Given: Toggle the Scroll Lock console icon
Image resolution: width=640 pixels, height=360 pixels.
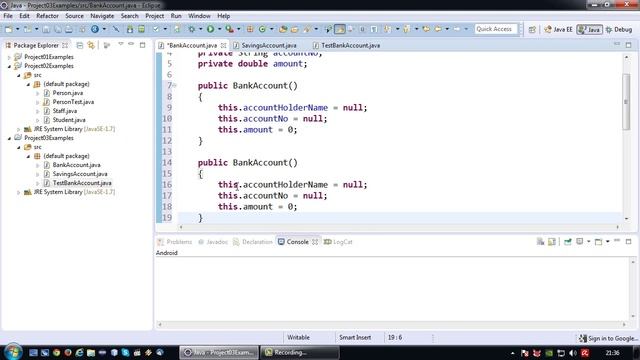Looking at the screenshot, I should click(x=552, y=242).
